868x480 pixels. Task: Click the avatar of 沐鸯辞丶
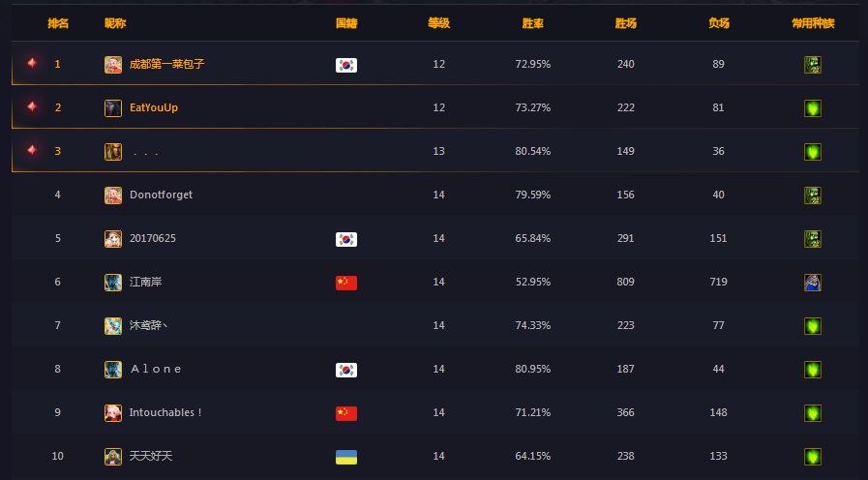point(113,326)
